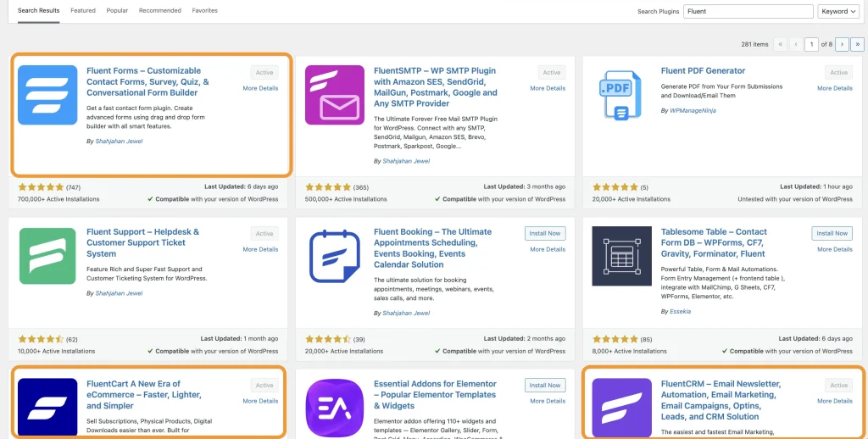Click the Fluent PDF Generator icon
868x439 pixels.
point(621,95)
